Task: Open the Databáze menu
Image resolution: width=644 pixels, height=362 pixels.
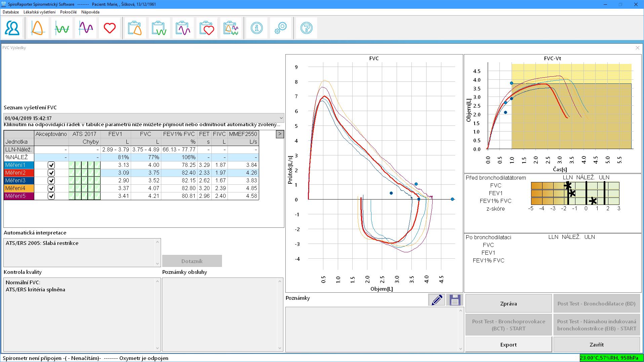Action: (x=10, y=12)
